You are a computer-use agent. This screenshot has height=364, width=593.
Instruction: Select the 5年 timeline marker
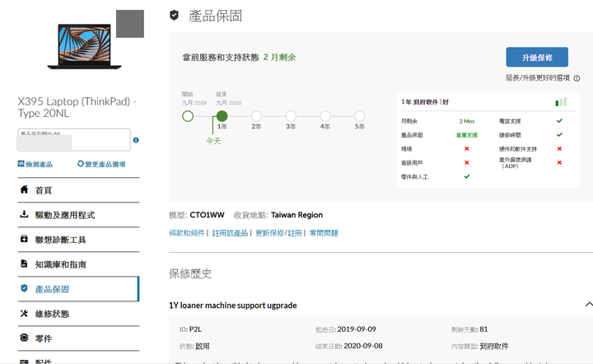360,116
